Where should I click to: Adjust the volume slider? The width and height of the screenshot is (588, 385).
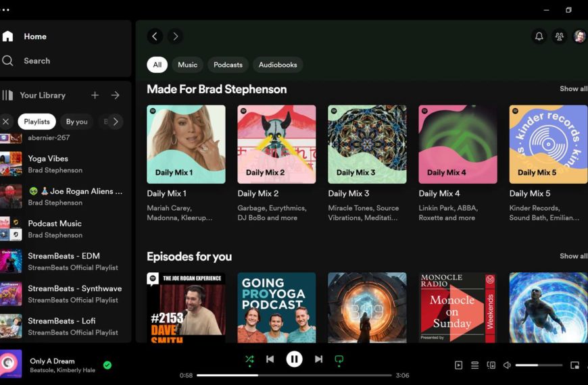tap(539, 365)
